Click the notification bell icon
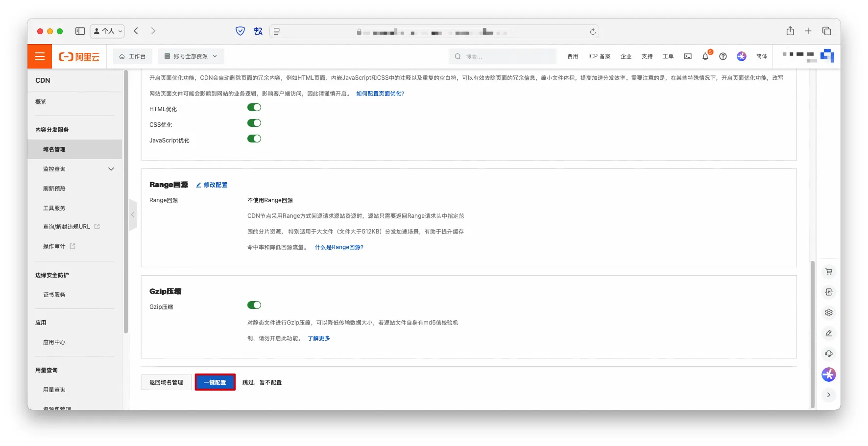Image resolution: width=868 pixels, height=446 pixels. tap(705, 56)
